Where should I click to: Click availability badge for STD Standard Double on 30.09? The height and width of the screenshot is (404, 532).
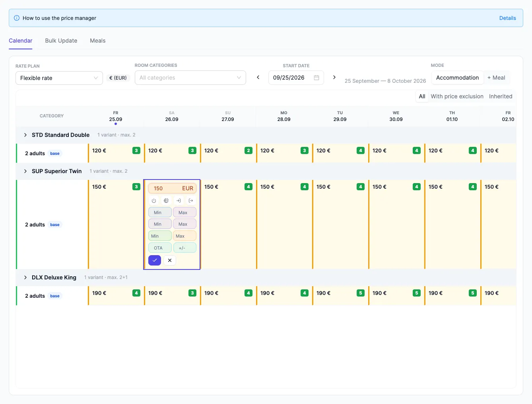tap(417, 150)
